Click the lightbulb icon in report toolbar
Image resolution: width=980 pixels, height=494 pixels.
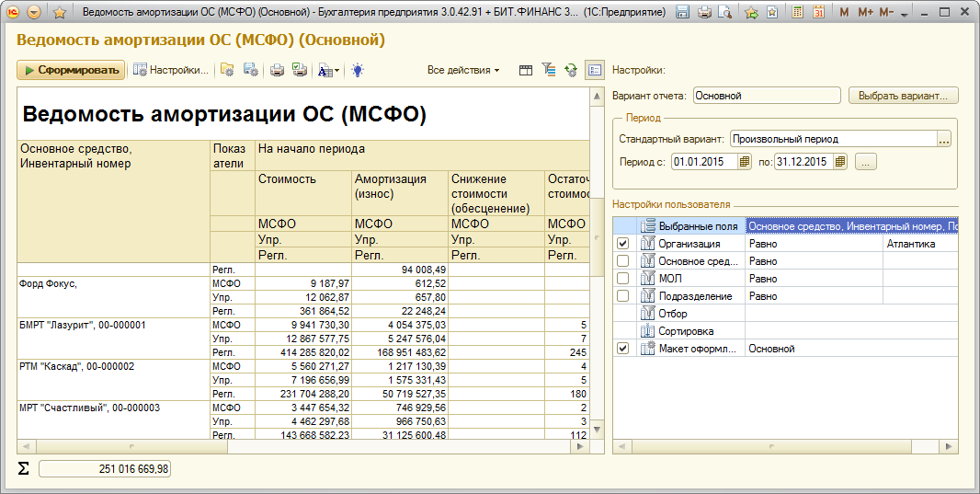point(357,70)
